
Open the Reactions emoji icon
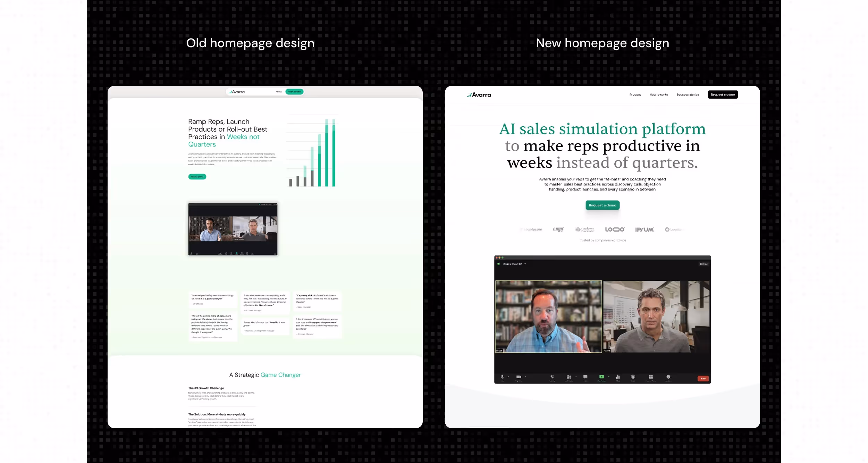tap(668, 377)
